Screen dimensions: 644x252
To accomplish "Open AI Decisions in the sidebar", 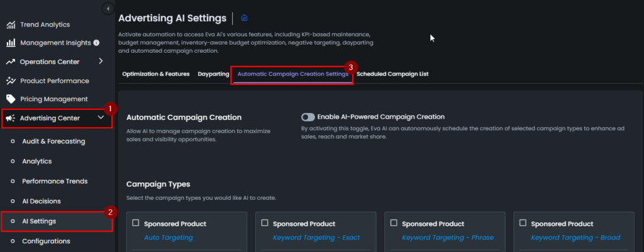I will coord(42,201).
